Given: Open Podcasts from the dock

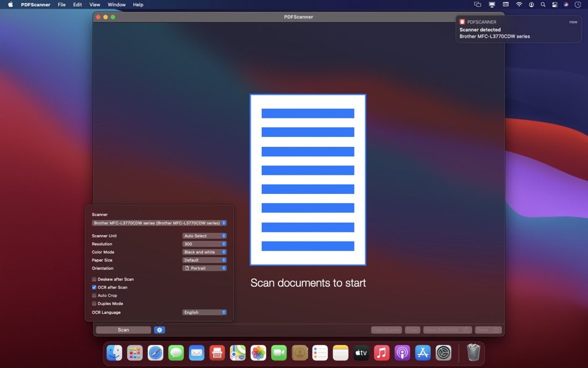Looking at the screenshot, I should (x=402, y=353).
